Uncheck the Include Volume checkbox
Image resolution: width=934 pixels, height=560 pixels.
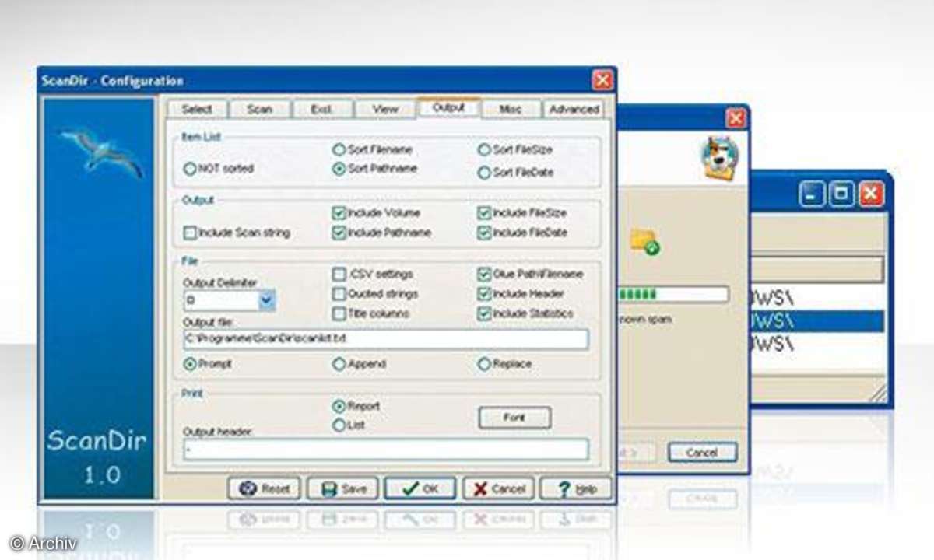click(x=339, y=213)
